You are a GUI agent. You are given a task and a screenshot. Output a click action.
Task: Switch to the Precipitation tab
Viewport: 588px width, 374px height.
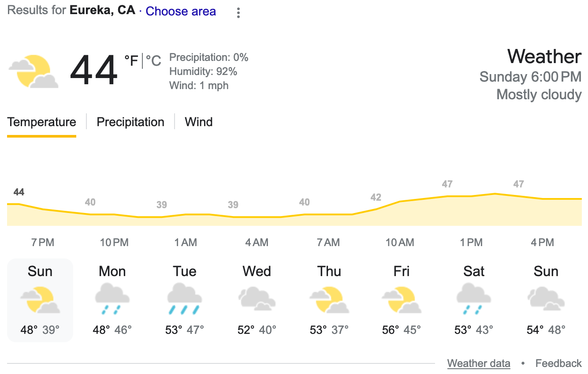[x=130, y=122]
